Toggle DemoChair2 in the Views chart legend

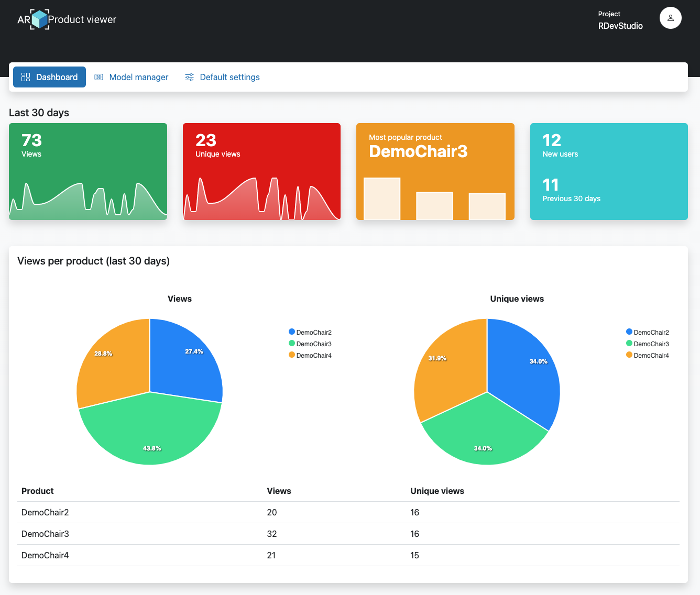(313, 333)
